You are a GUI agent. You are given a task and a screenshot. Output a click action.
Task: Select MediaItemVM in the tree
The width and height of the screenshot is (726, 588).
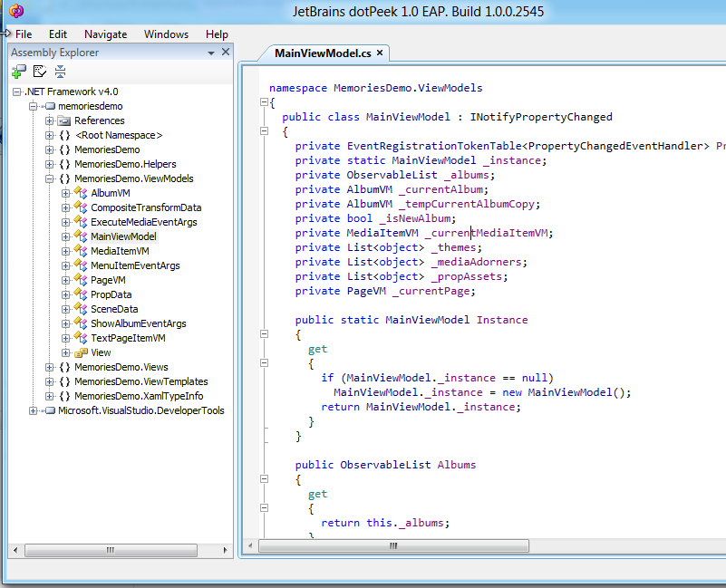point(120,251)
